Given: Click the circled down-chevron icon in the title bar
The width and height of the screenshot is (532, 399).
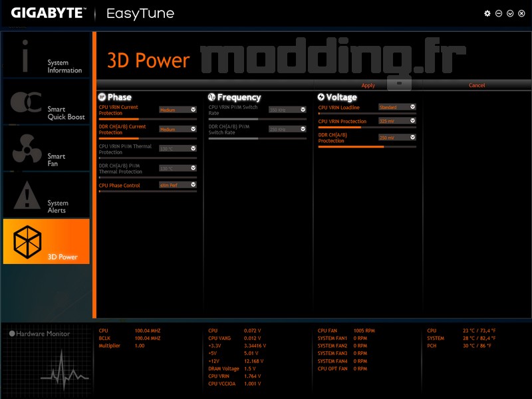Looking at the screenshot, I should [x=510, y=13].
